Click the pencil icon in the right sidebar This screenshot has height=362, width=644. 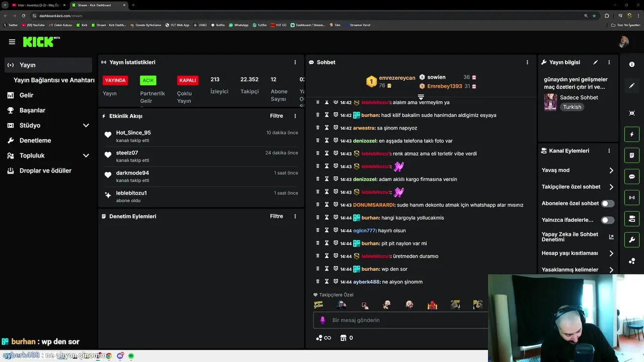click(x=632, y=85)
